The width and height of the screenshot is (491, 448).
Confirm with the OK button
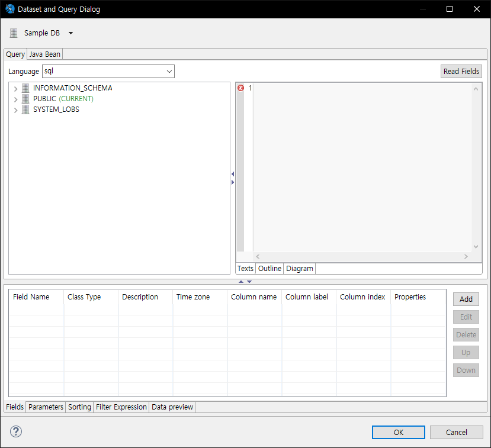click(x=399, y=432)
